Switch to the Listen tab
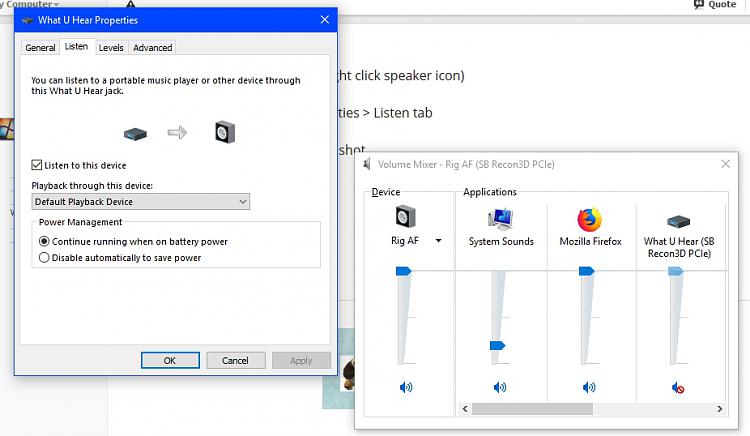 [77, 46]
